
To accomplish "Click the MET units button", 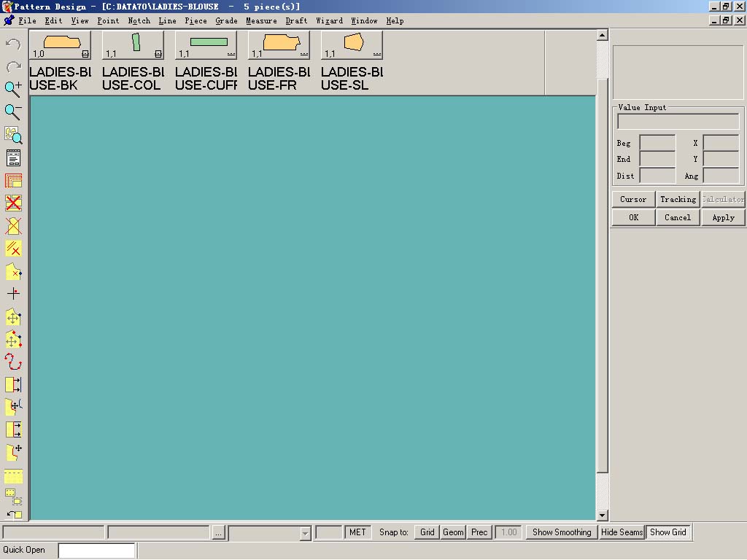I will (357, 532).
